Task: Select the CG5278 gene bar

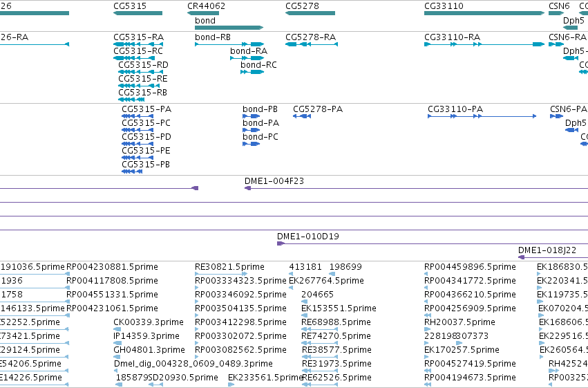Action: (310, 13)
